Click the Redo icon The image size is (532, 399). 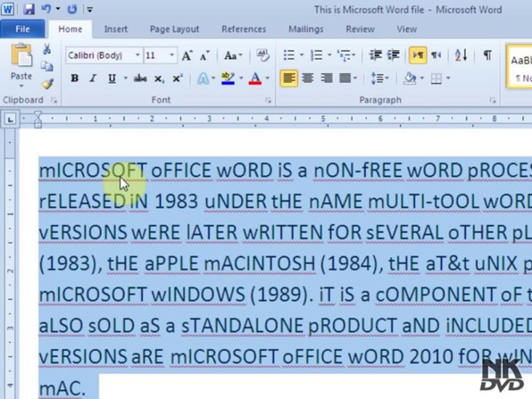[x=72, y=9]
